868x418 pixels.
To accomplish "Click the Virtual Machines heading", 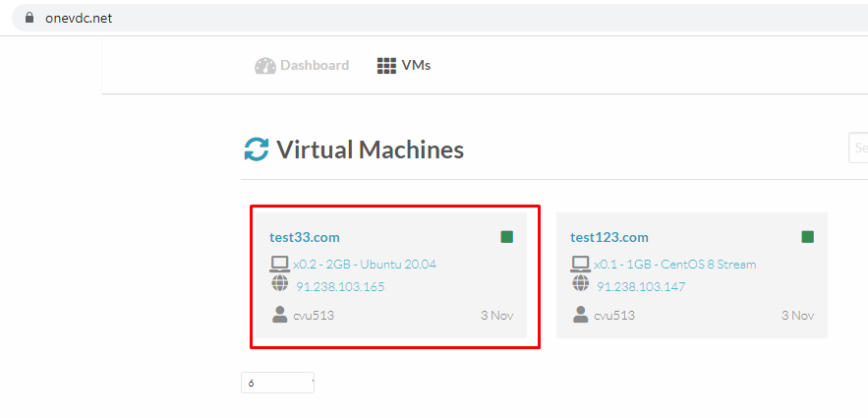I will click(370, 149).
